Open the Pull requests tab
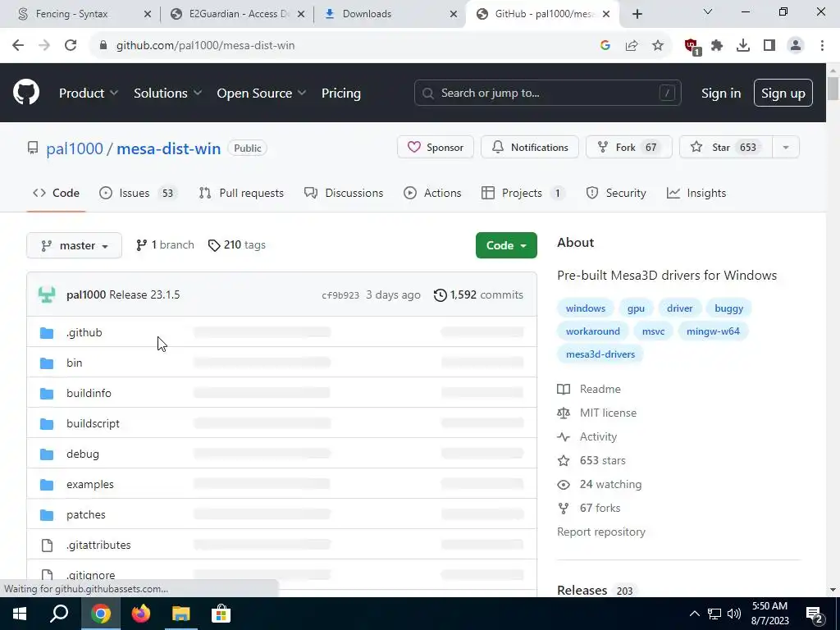The height and width of the screenshot is (630, 840). coord(241,193)
